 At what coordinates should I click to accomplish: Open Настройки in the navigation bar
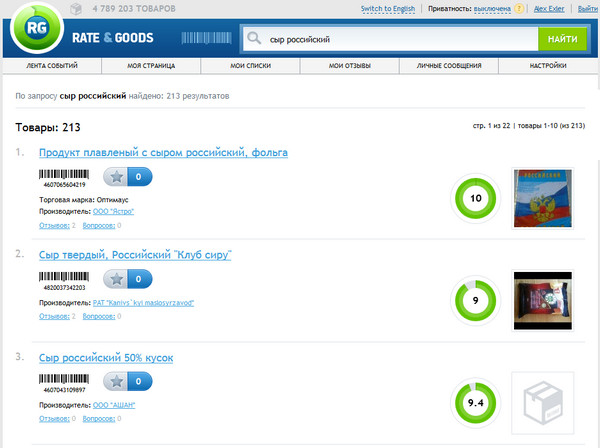[549, 66]
